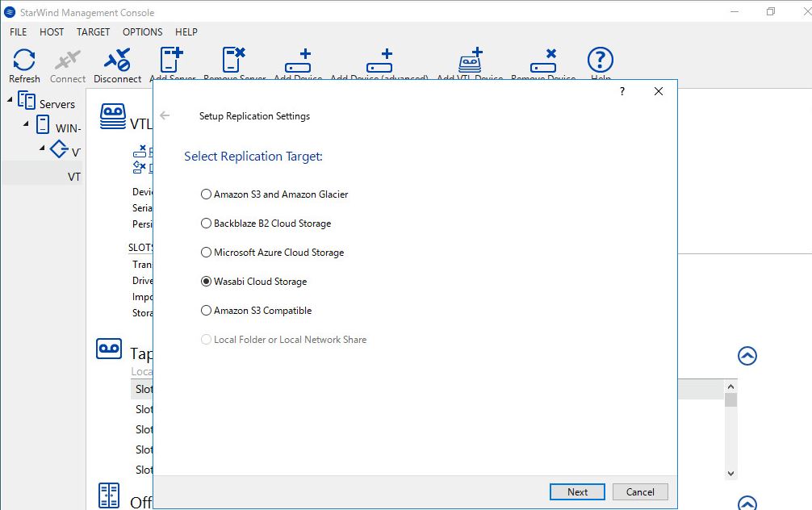Click the Disconnect toolbar icon
This screenshot has height=510, width=812.
[x=117, y=60]
